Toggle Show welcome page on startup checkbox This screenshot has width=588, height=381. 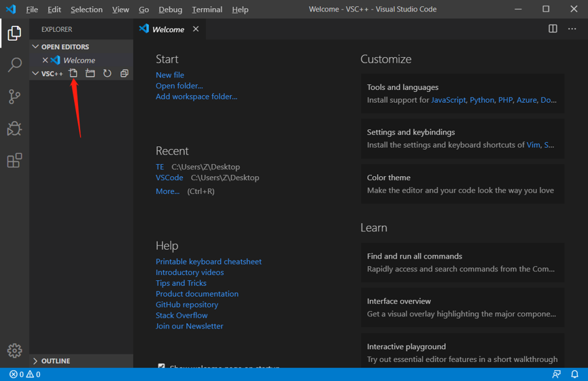tap(161, 365)
